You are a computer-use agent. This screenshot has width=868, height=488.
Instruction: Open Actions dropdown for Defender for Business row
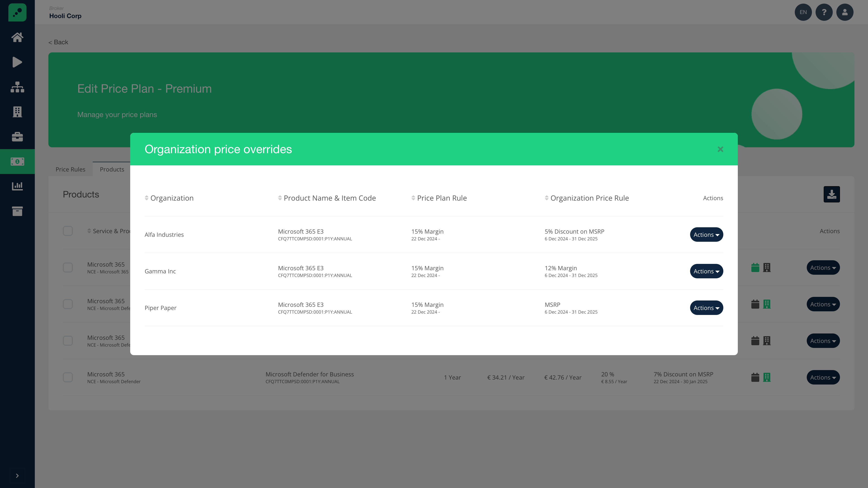[823, 378]
